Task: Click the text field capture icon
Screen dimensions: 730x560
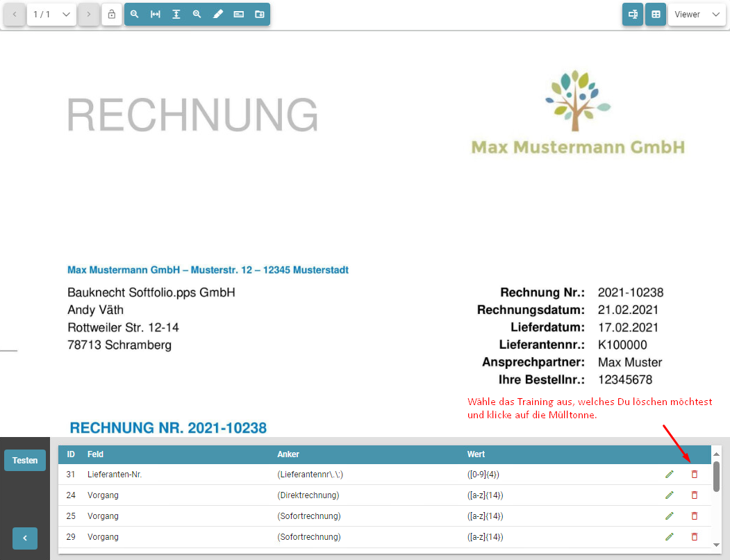Action: click(x=633, y=15)
